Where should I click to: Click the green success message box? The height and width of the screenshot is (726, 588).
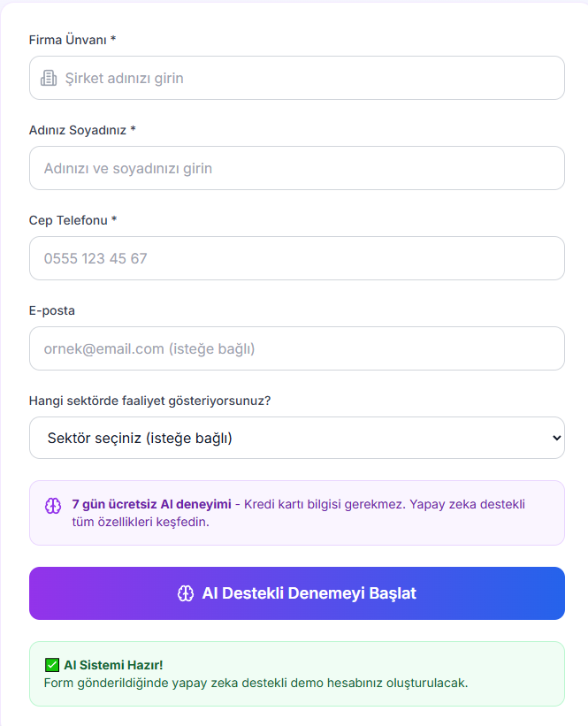296,674
